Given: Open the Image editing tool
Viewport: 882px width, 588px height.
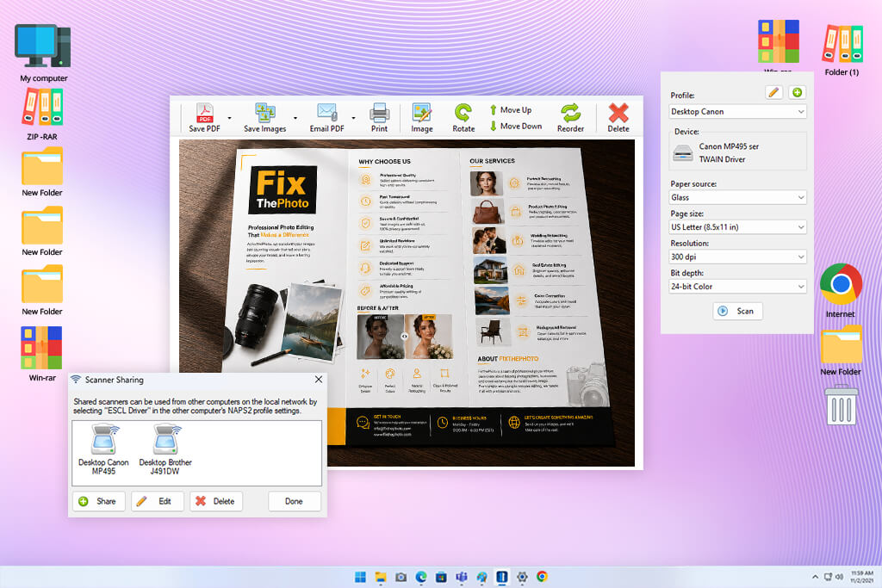Looking at the screenshot, I should click(x=422, y=117).
